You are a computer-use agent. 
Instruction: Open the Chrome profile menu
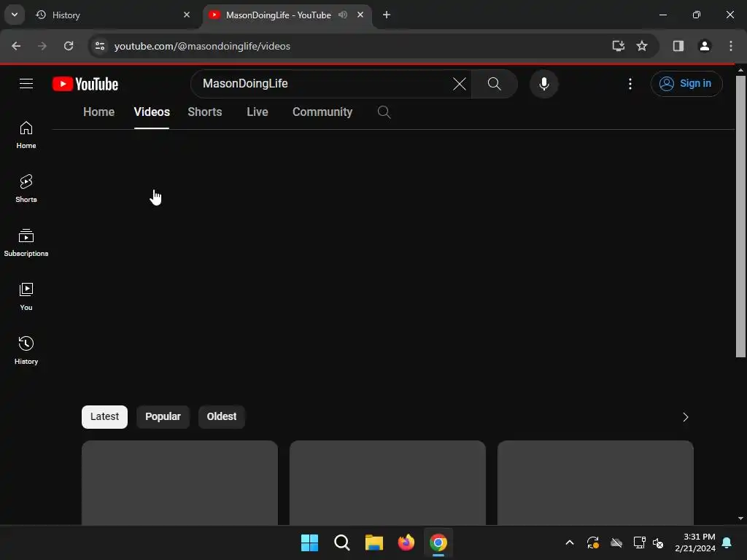coord(704,46)
